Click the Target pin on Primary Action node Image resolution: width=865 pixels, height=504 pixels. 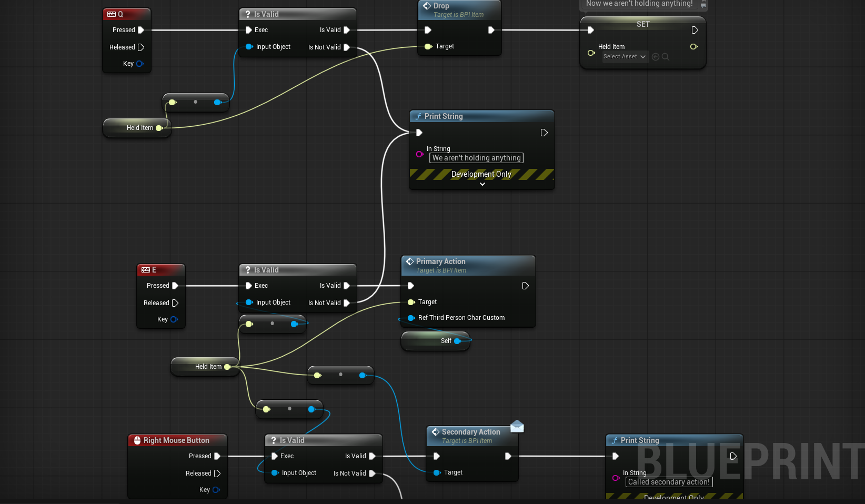pos(411,302)
